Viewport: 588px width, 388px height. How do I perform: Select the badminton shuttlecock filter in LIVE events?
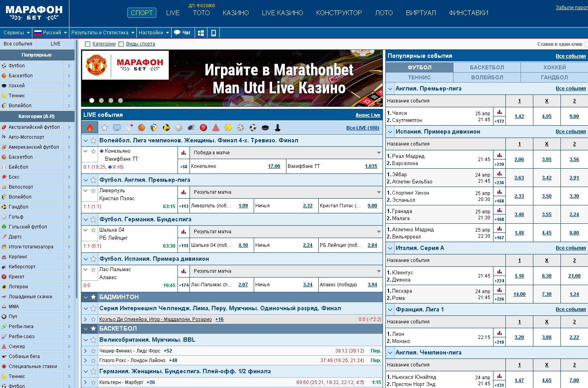[x=129, y=128]
